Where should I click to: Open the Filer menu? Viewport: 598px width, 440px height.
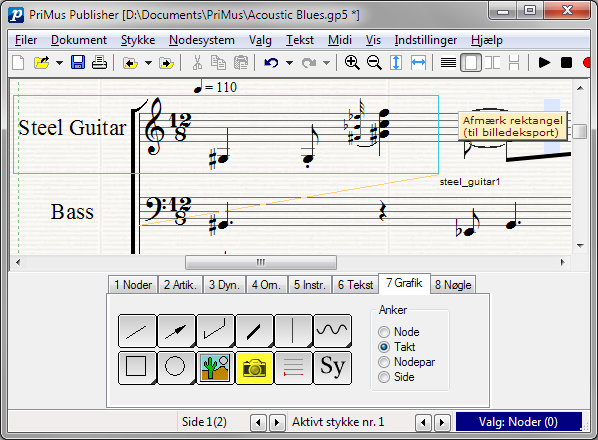pos(26,40)
